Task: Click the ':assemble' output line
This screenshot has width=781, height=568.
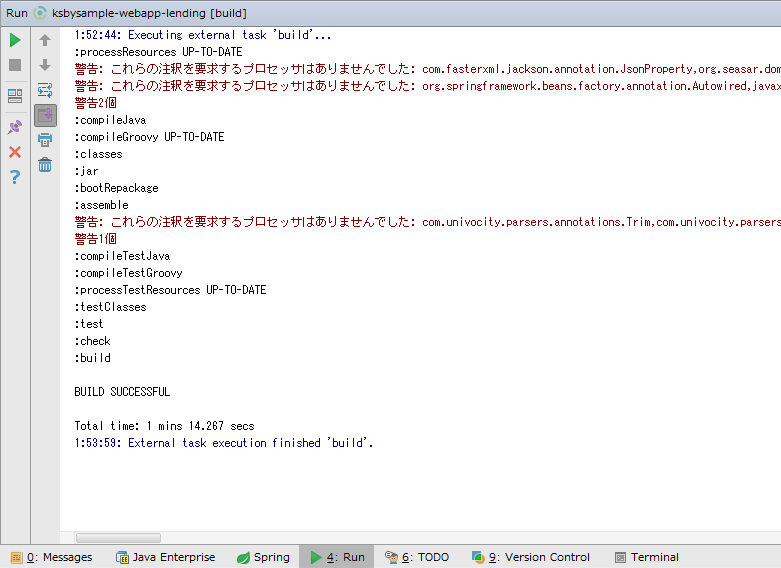Action: click(x=102, y=205)
